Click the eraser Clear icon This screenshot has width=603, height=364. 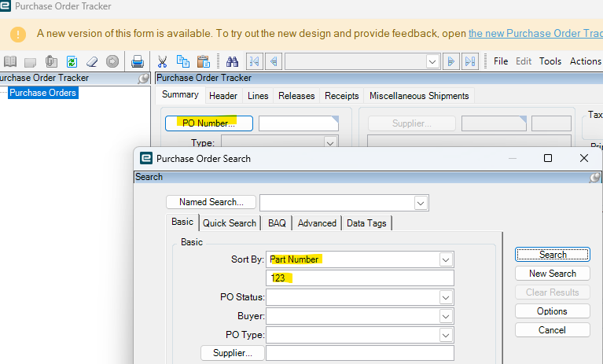pos(92,61)
